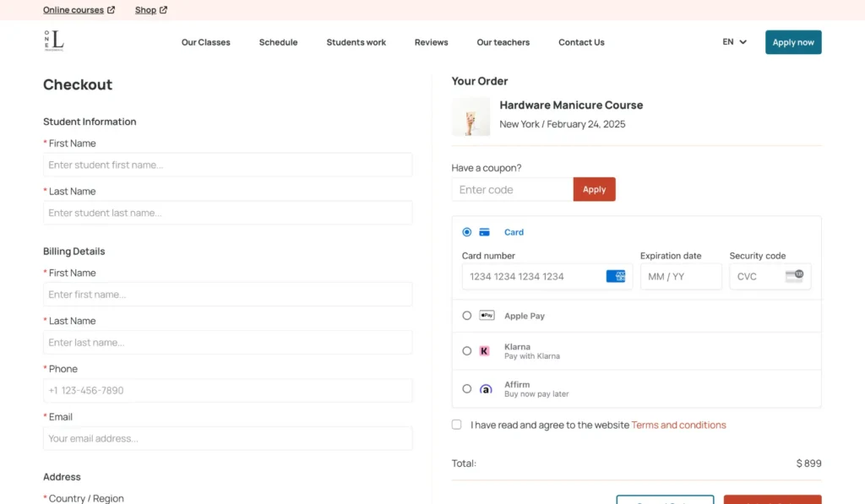Click the CVC card hint icon

click(x=794, y=276)
